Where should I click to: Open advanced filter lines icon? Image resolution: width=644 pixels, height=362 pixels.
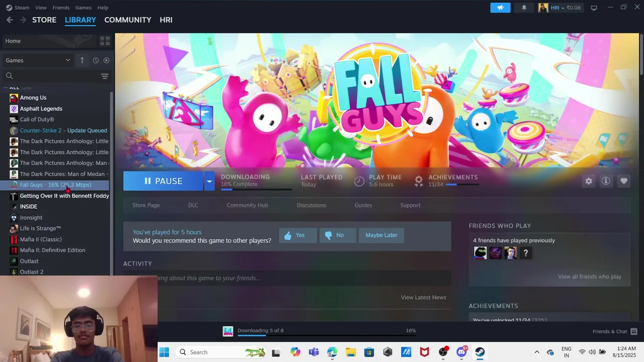pos(105,76)
